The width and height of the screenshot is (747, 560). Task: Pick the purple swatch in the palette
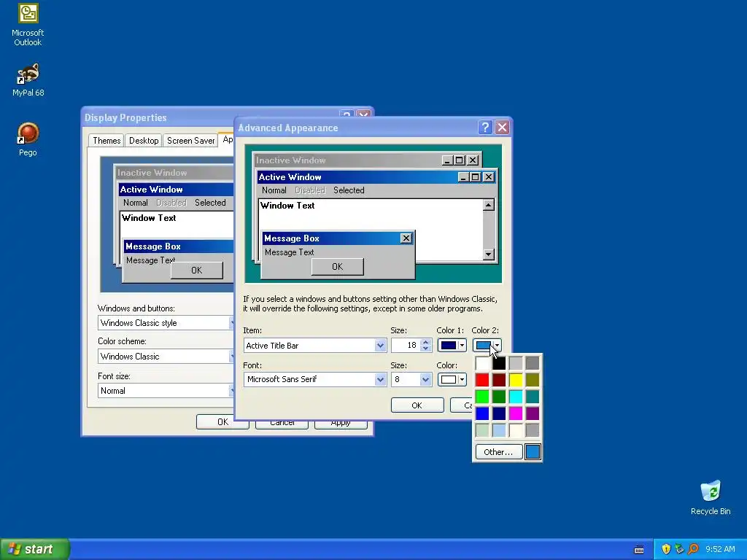(x=533, y=413)
